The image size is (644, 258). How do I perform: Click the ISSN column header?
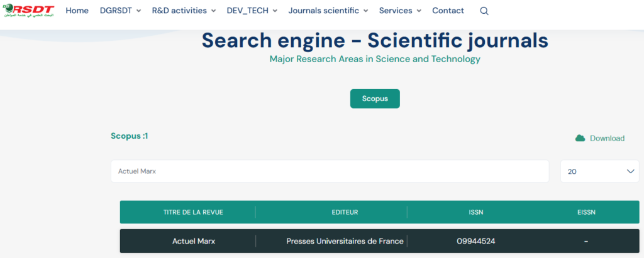click(x=476, y=212)
